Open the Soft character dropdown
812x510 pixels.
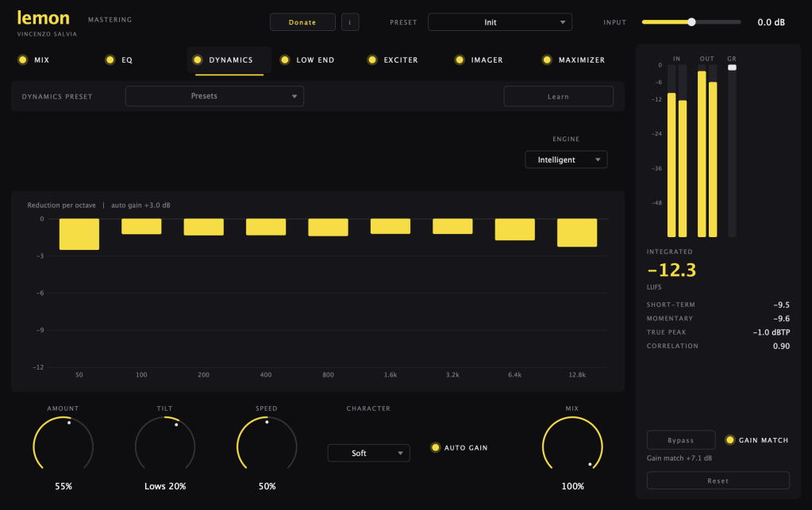pos(369,453)
